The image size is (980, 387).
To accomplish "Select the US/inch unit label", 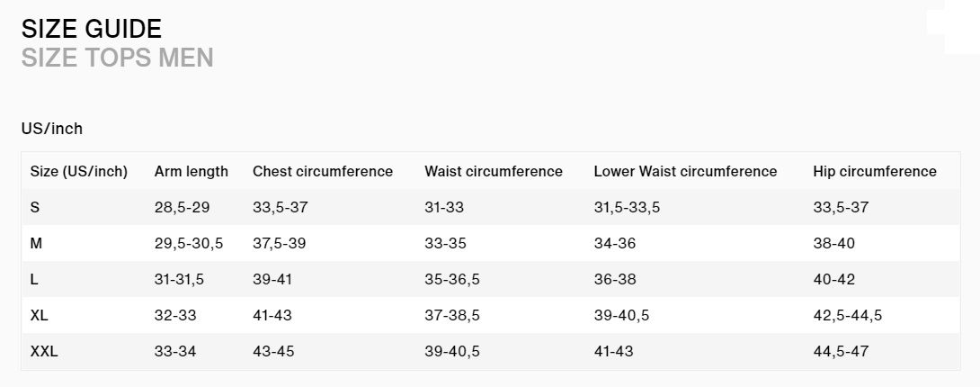I will [52, 129].
